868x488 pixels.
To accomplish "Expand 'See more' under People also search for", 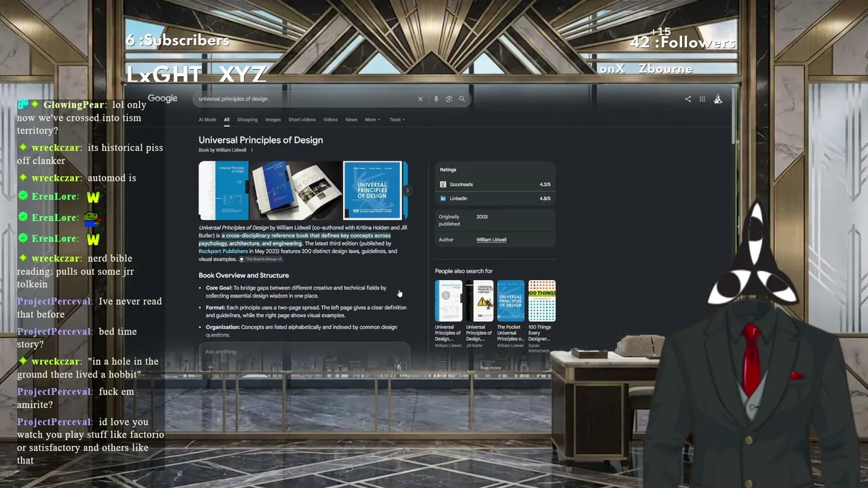I will (x=494, y=368).
